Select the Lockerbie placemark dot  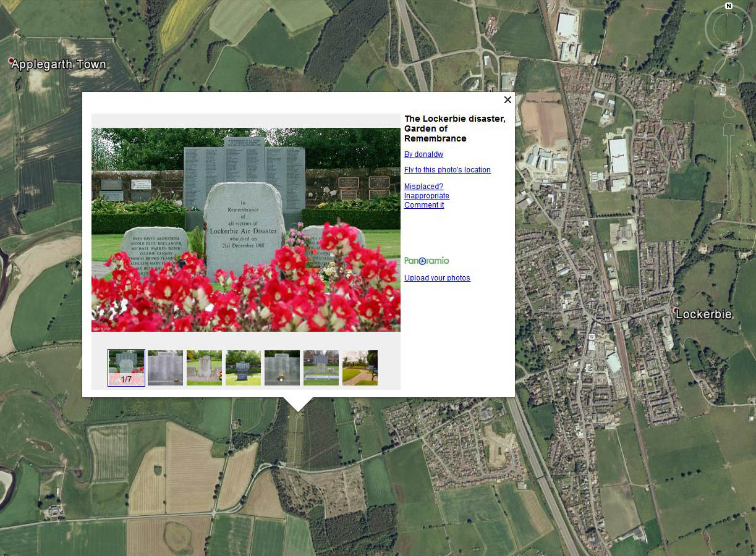(675, 309)
